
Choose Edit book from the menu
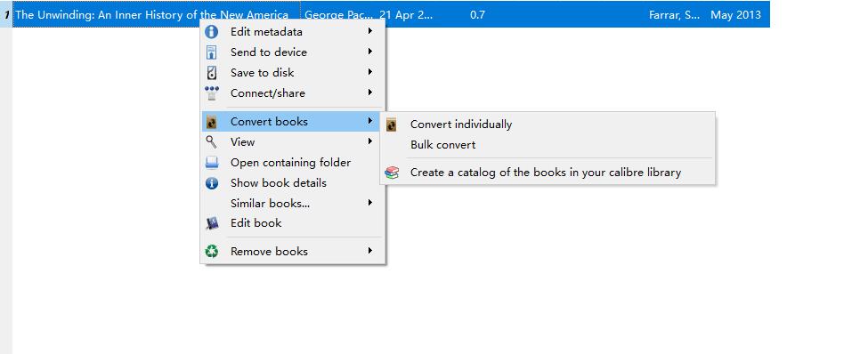click(x=292, y=223)
